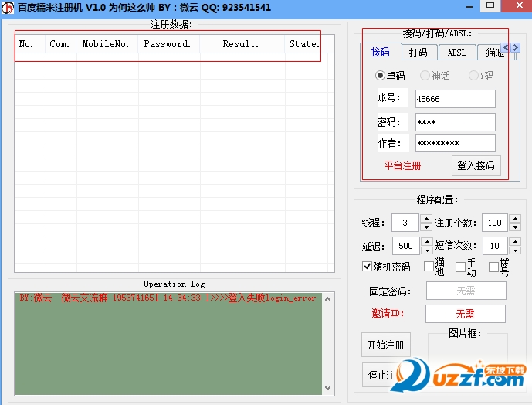Screen dimensions: 532x405
Task: Click the app logo in the title bar
Action: coord(7,7)
